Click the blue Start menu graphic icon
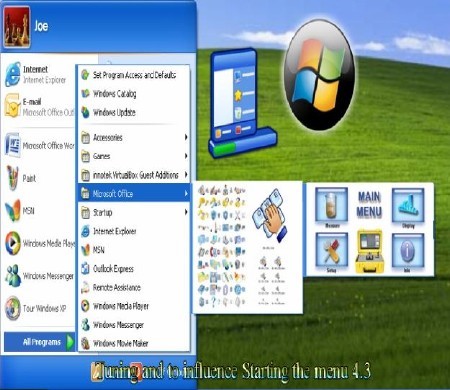This screenshot has height=390, width=450. (x=242, y=103)
